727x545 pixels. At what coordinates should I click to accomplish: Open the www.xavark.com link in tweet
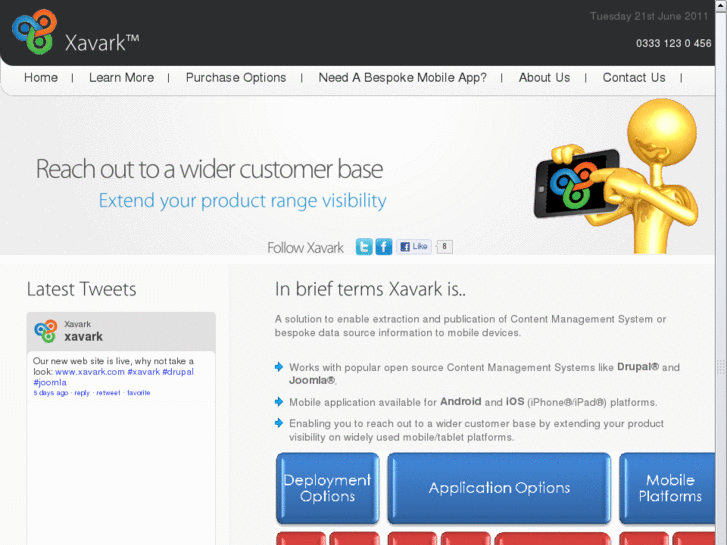(x=90, y=372)
